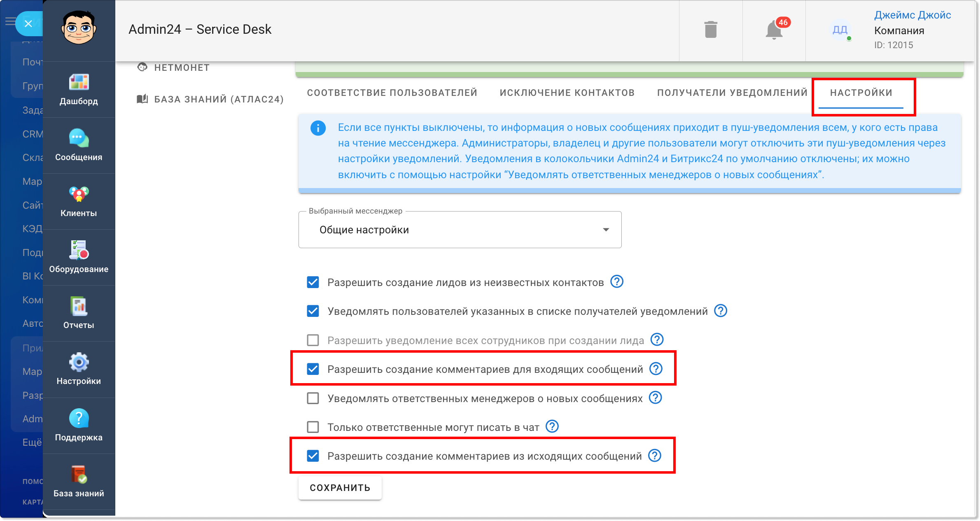The height and width of the screenshot is (521, 980).
Task: Click the trash bin icon in header
Action: pos(711,30)
